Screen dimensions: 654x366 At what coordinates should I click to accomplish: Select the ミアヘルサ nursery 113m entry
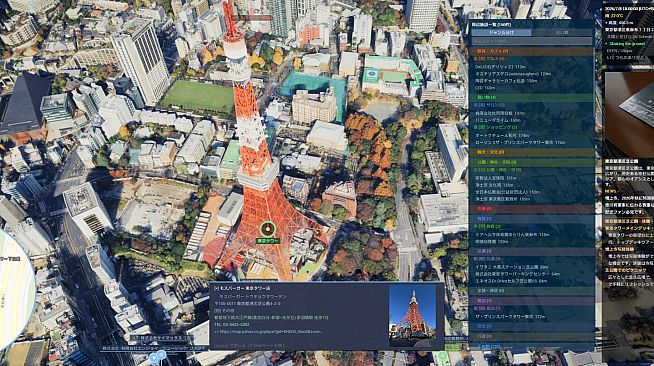click(512, 234)
